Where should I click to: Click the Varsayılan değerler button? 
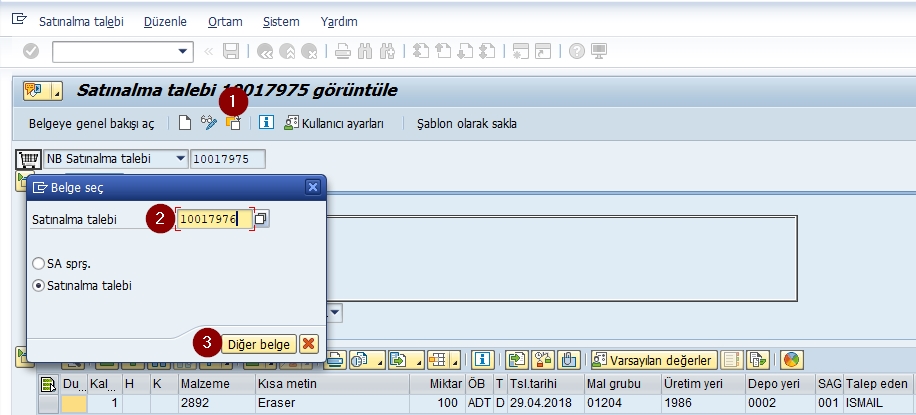[653, 359]
